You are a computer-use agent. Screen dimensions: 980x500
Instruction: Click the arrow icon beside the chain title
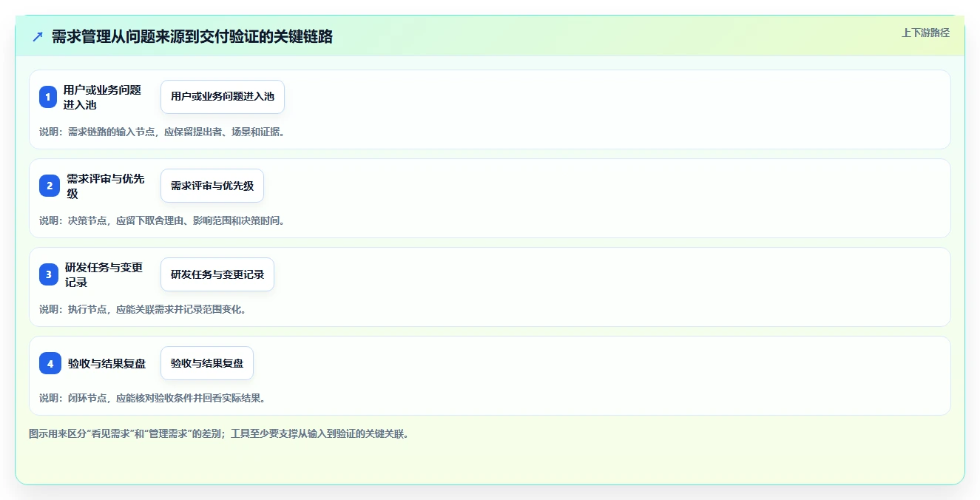(38, 36)
